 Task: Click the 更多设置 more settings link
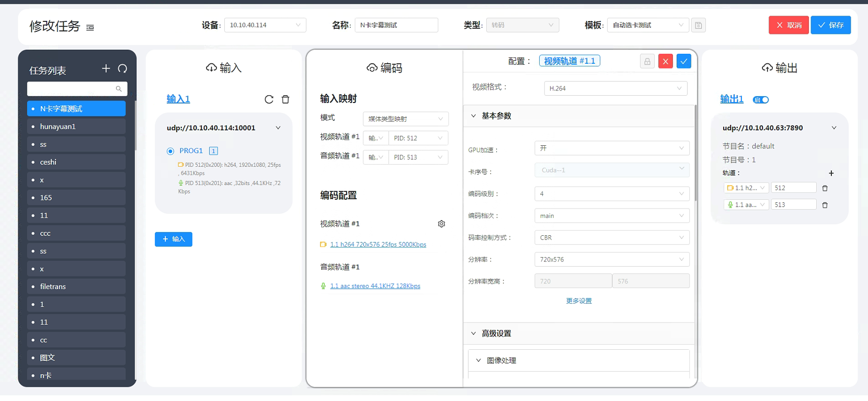[579, 301]
